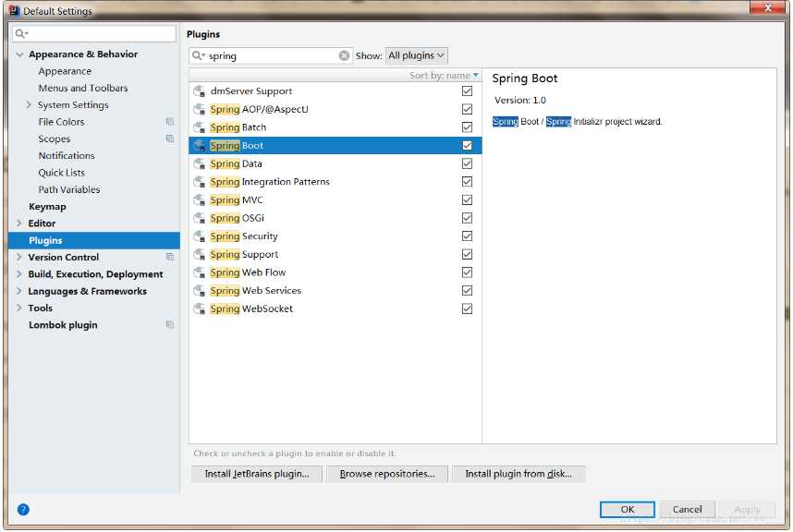Toggle the Spring Batch checkbox

pos(468,127)
